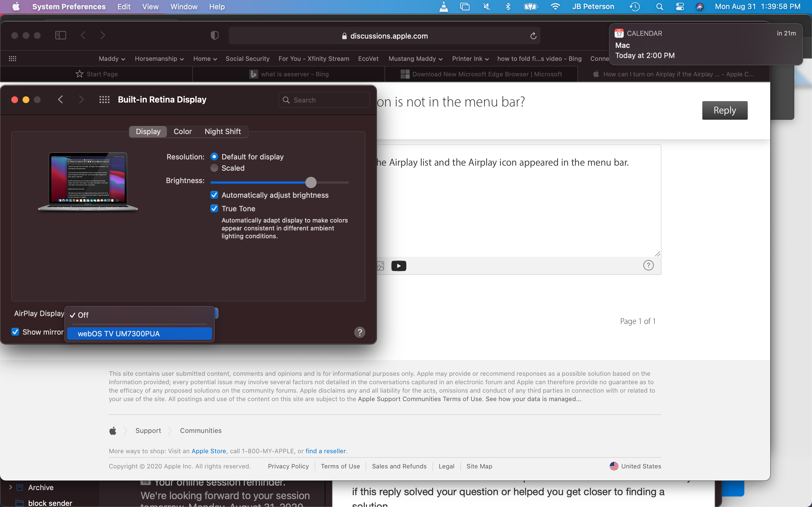Click the help question mark in Displays

click(x=359, y=332)
